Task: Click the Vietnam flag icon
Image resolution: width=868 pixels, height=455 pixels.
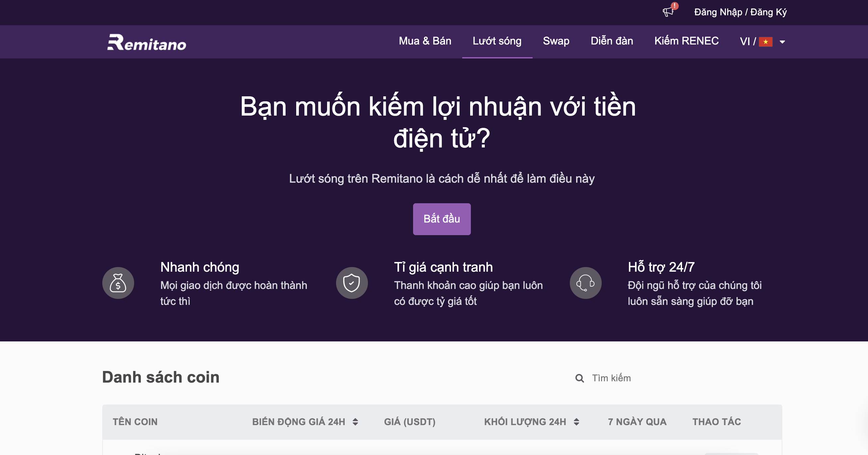Action: click(x=766, y=42)
